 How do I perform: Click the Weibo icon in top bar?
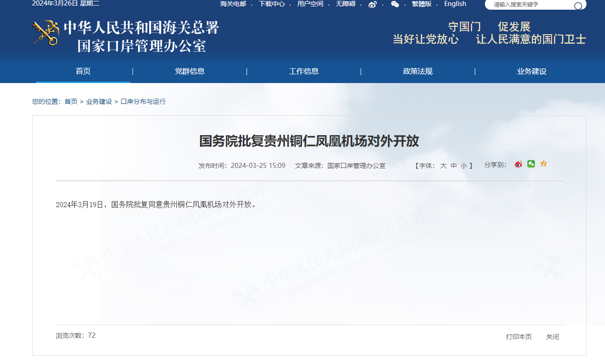(372, 4)
